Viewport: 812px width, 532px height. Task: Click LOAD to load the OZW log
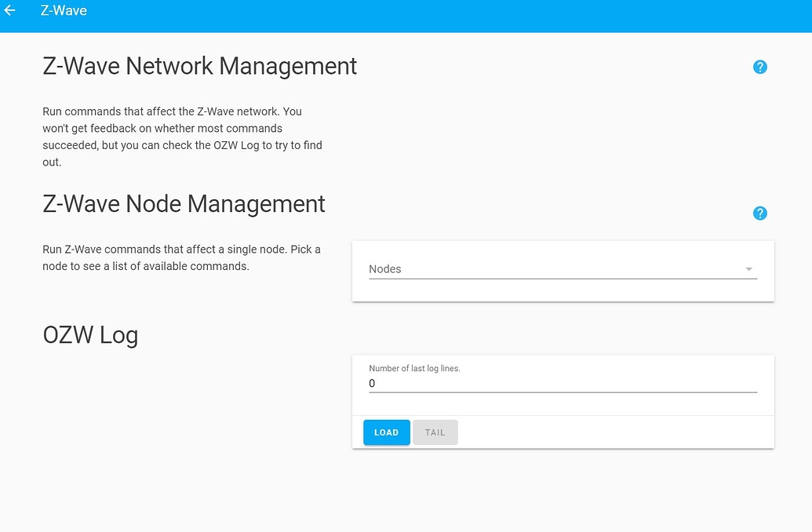(386, 432)
